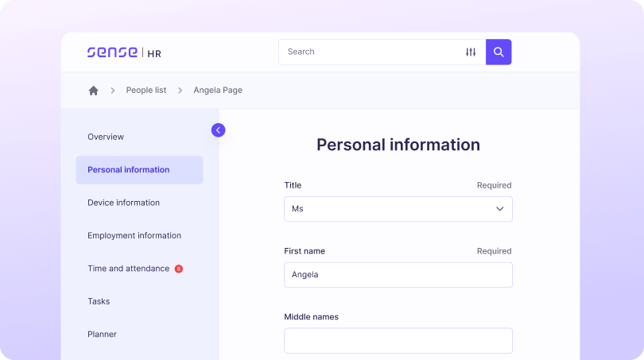Open Overview in the sidebar
Image resolution: width=644 pixels, height=360 pixels.
click(106, 137)
